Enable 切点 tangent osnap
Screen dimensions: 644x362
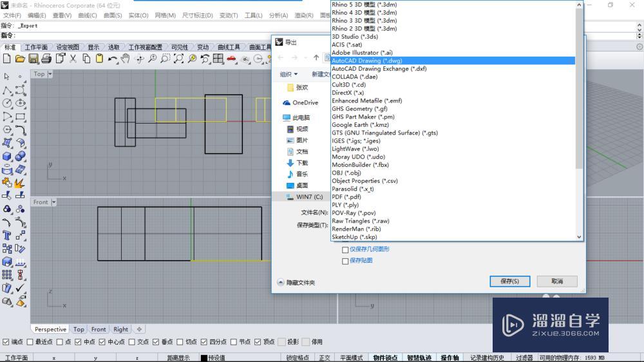[x=180, y=342]
